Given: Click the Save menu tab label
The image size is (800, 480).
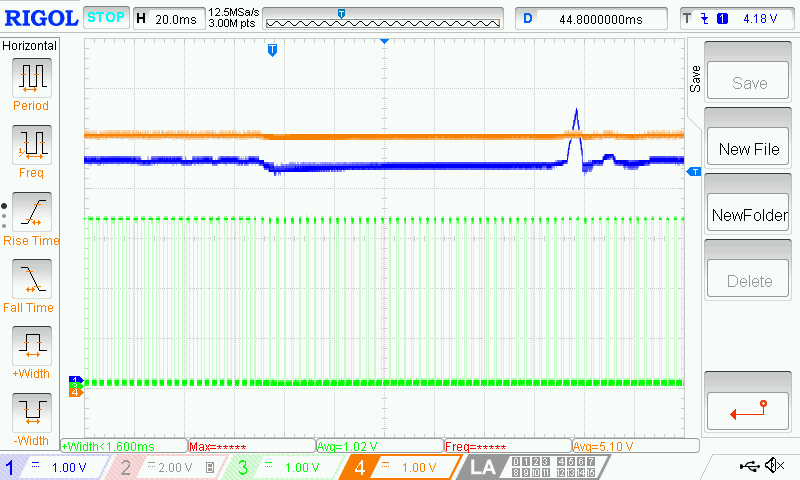Looking at the screenshot, I should point(695,80).
